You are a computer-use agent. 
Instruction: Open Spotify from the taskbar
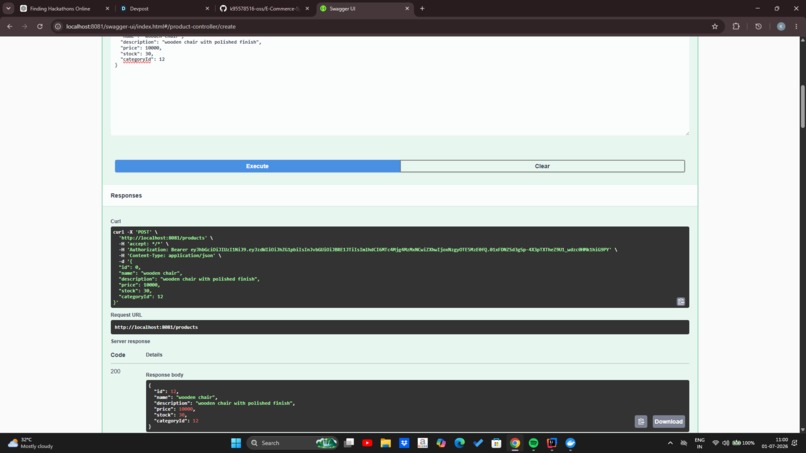533,443
